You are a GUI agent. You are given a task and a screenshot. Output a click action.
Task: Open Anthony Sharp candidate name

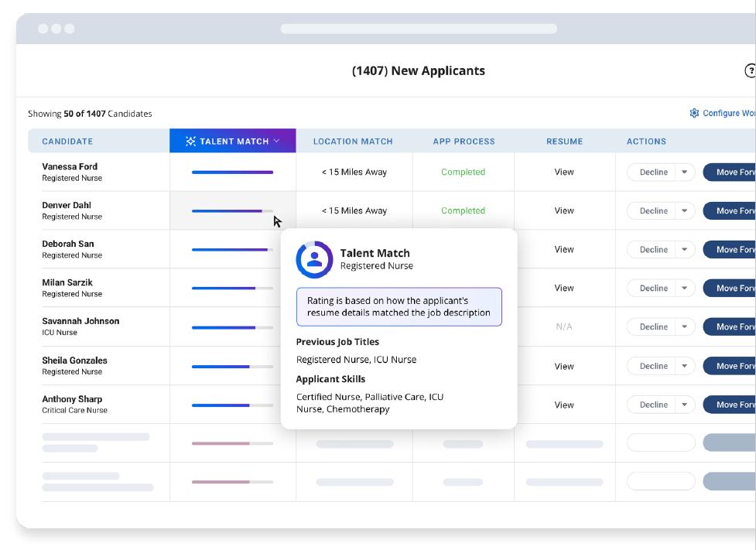(x=71, y=399)
